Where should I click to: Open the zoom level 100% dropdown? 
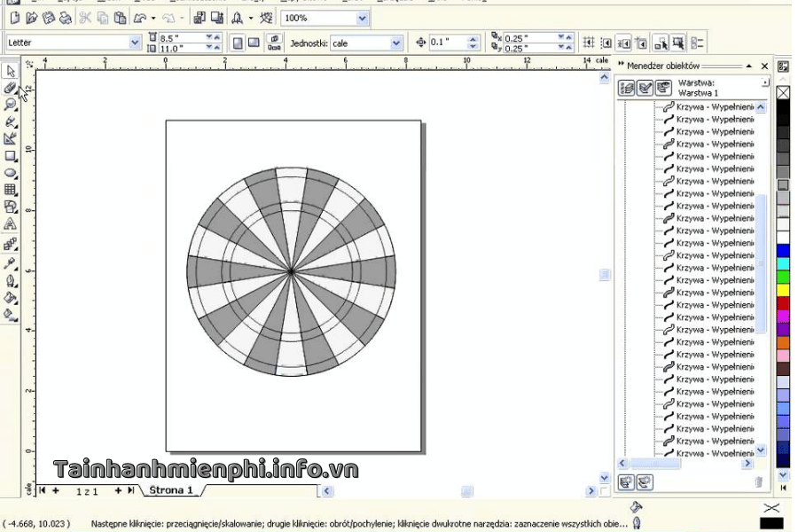pyautogui.click(x=362, y=18)
